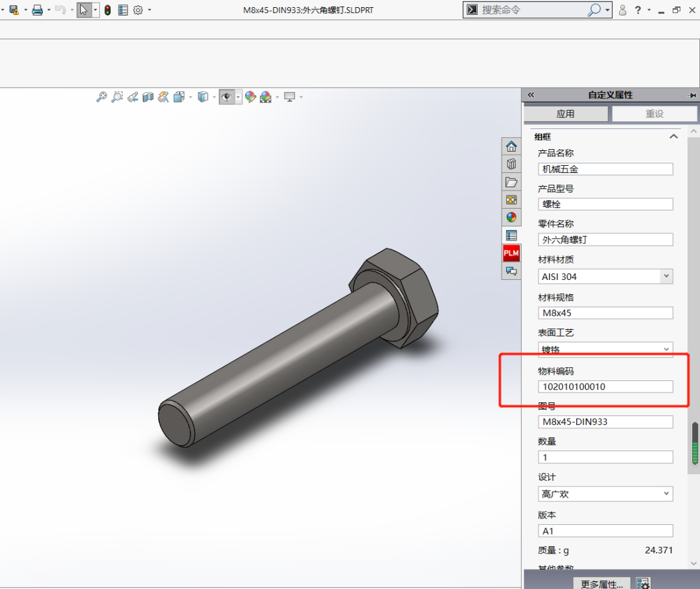Viewport: 700px width, 589px height.
Task: Open the Help question mark menu
Action: (638, 10)
